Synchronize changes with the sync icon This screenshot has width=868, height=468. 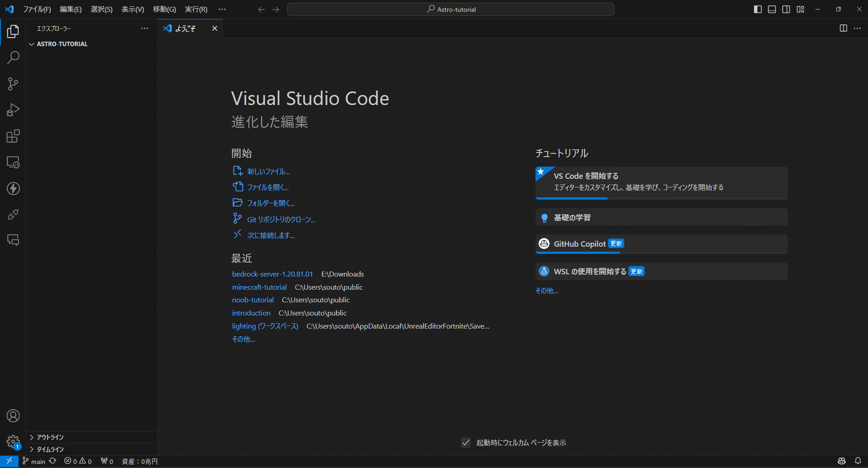pos(53,461)
